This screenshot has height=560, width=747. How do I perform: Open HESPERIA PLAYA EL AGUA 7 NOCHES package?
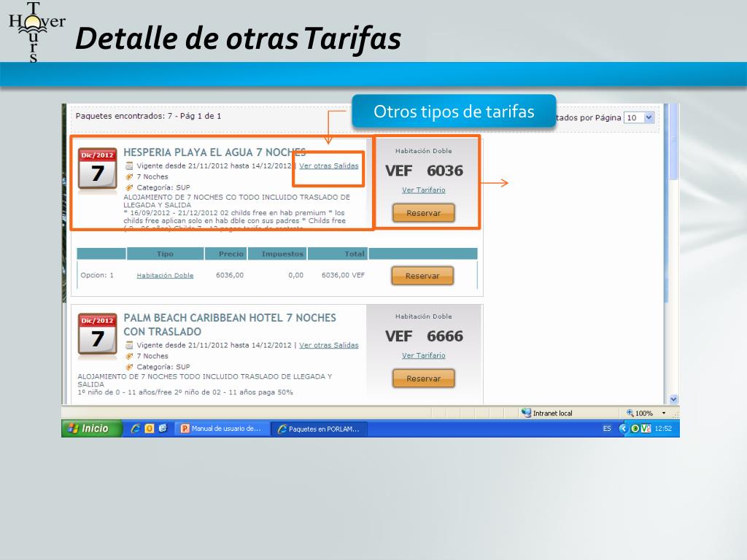[x=214, y=152]
